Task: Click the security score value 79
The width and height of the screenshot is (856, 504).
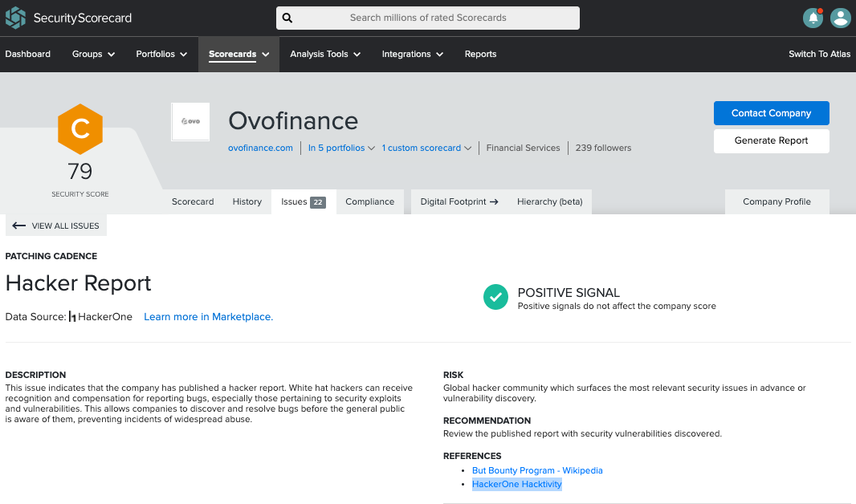Action: pos(80,172)
